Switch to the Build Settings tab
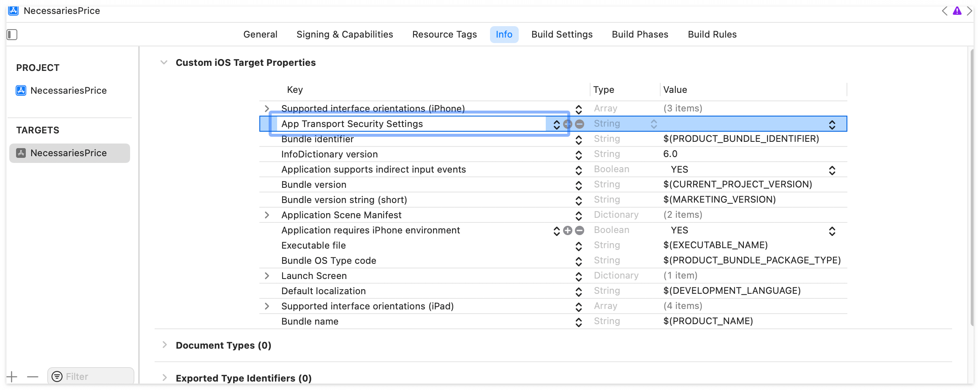 (562, 35)
